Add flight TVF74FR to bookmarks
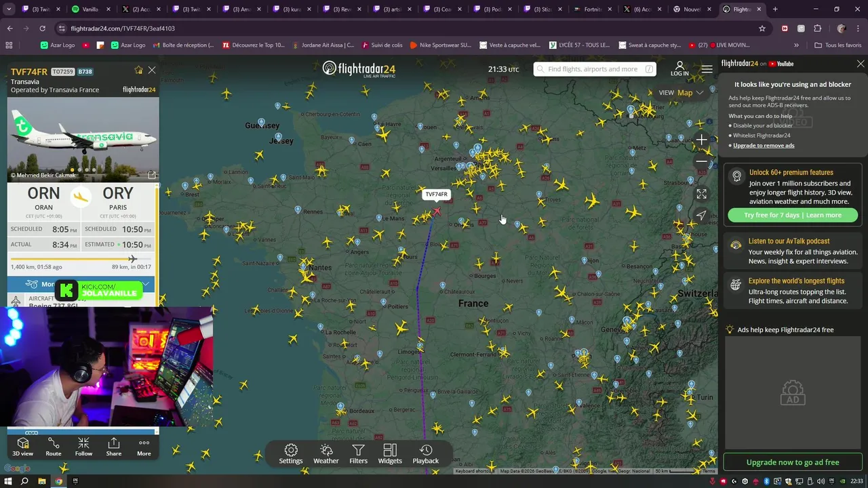The height and width of the screenshot is (488, 868). coord(138,70)
